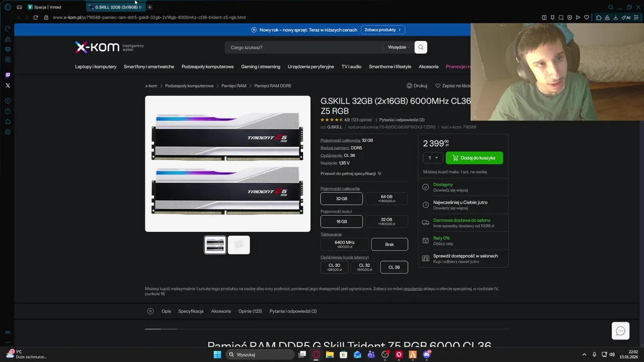Open X (Twitter) panel in the sidebar
This screenshot has width=644, height=362.
[8, 85]
